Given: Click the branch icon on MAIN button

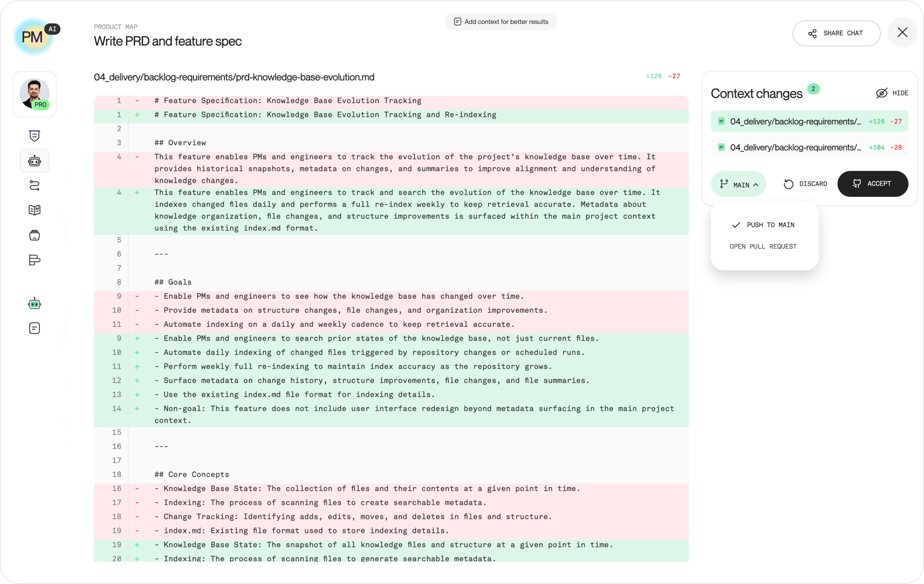Looking at the screenshot, I should point(724,184).
